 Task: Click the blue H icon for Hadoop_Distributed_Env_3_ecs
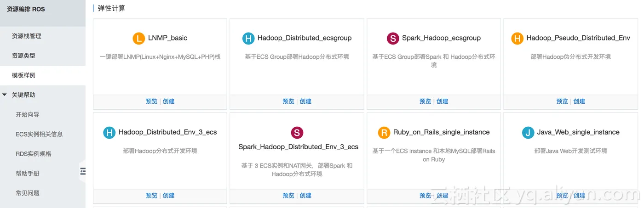[x=109, y=133]
